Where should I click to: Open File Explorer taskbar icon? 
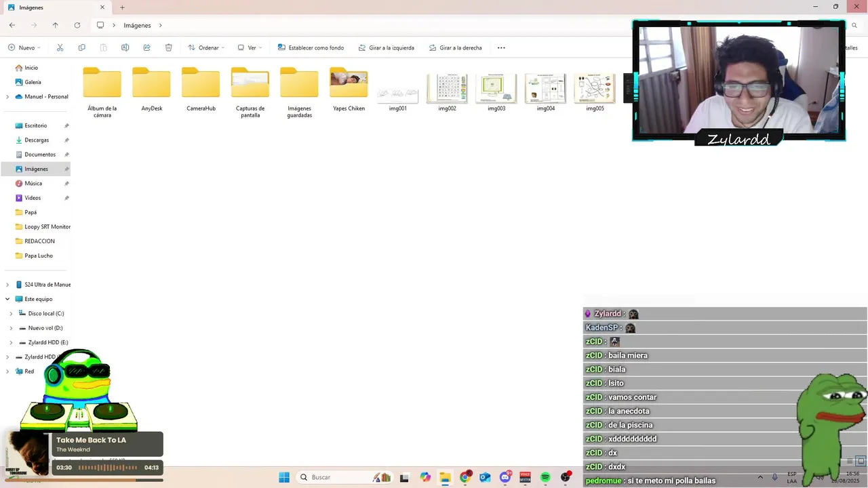445,477
